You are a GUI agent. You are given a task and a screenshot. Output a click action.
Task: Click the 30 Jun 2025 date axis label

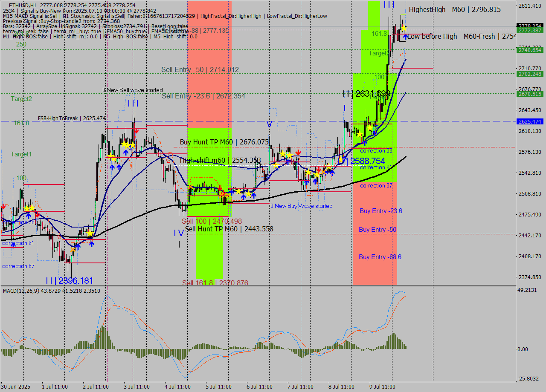(15, 386)
